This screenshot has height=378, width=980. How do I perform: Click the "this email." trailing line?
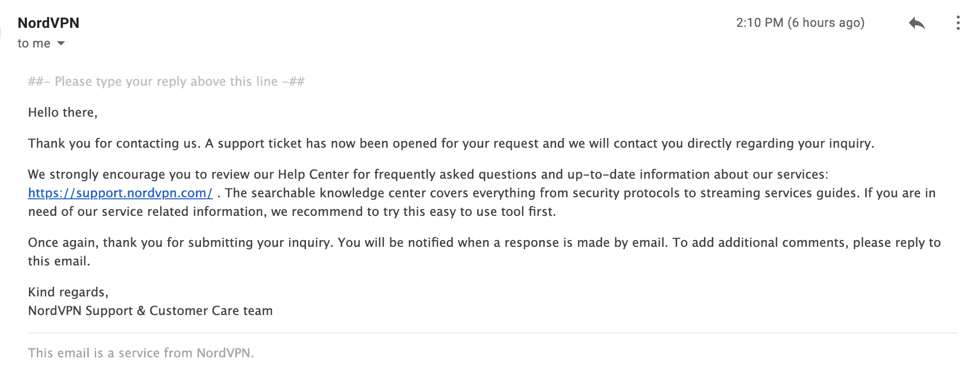coord(59,261)
